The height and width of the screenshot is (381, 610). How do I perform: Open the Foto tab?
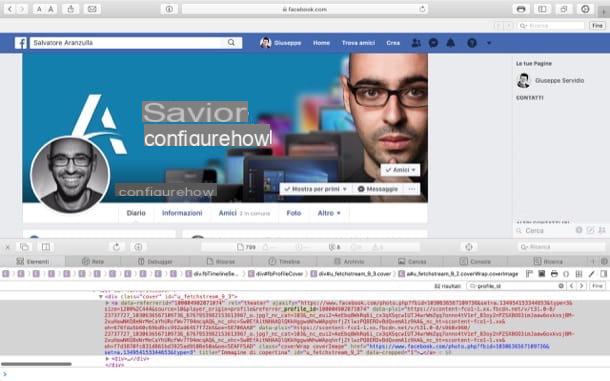click(x=294, y=213)
